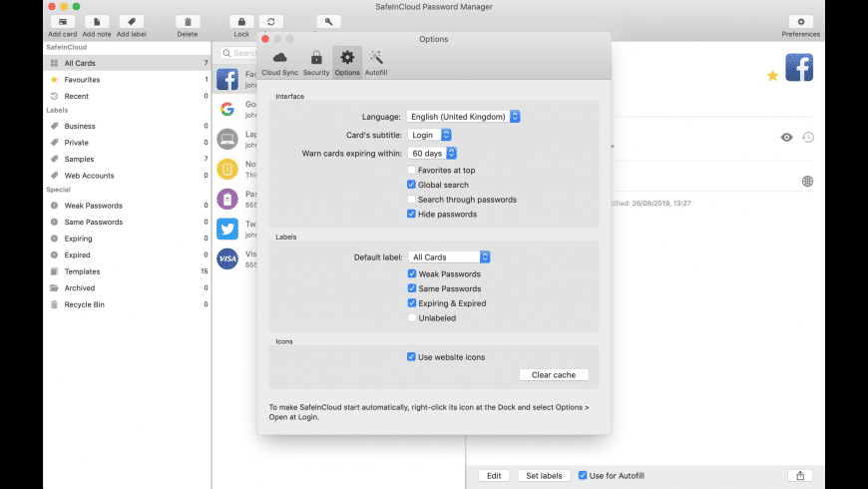The width and height of the screenshot is (868, 489).
Task: Select the Options tab
Action: point(347,63)
